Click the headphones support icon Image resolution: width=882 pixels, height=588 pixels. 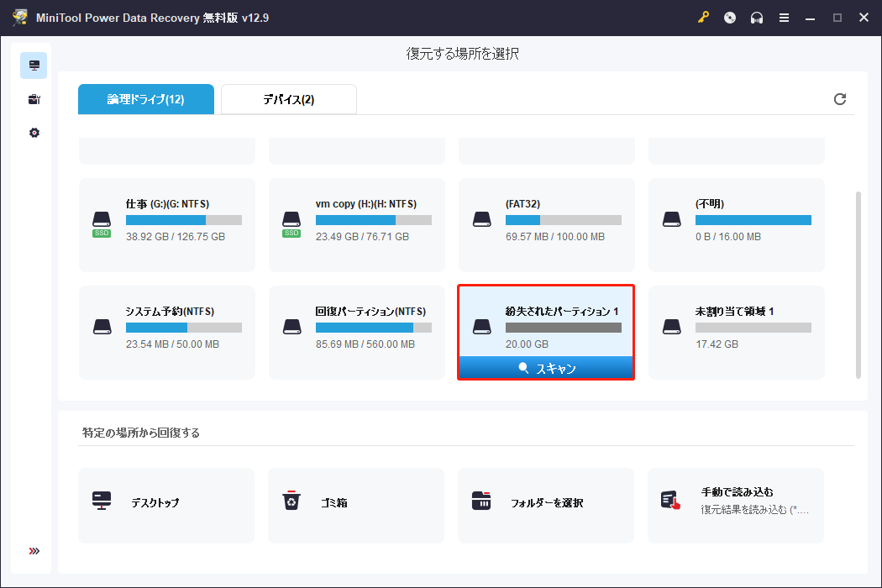tap(757, 18)
